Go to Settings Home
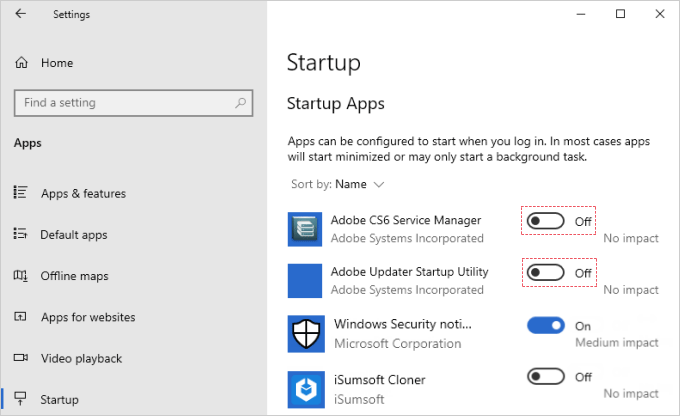680x416 pixels. pyautogui.click(x=57, y=63)
